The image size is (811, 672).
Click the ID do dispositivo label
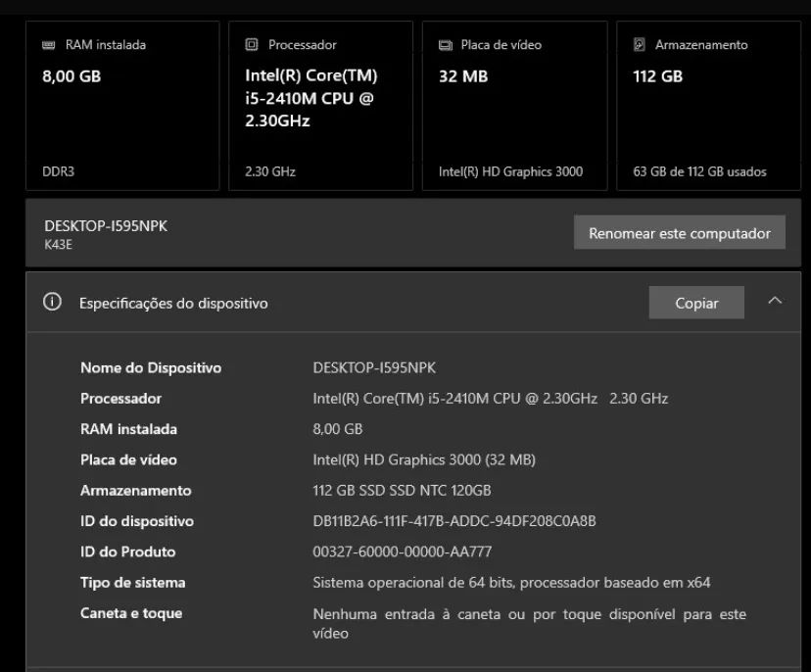tap(137, 521)
